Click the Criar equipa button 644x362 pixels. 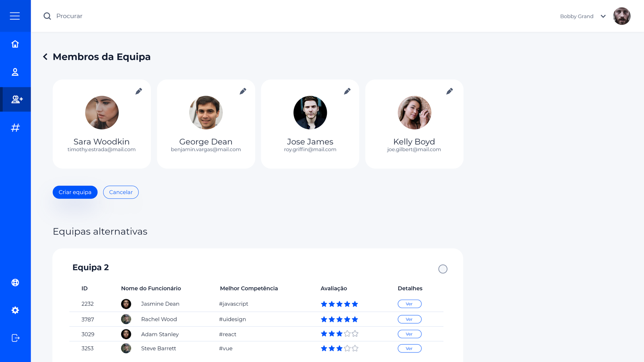point(75,192)
